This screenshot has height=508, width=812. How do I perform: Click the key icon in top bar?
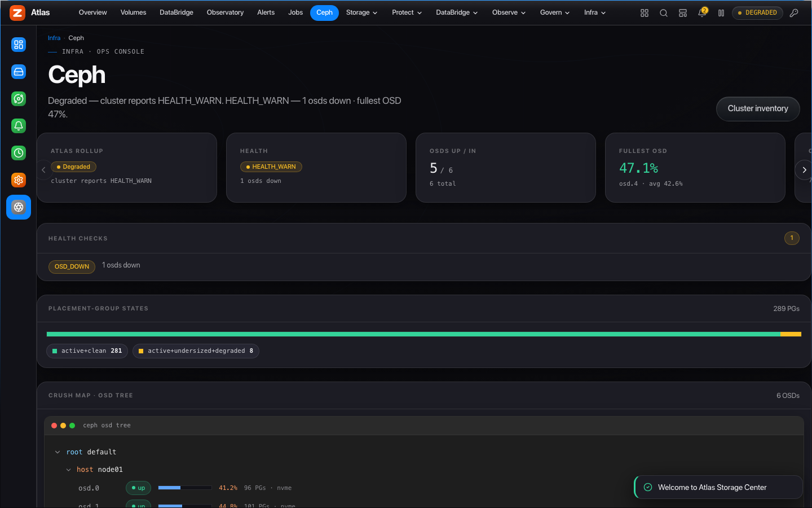(794, 13)
